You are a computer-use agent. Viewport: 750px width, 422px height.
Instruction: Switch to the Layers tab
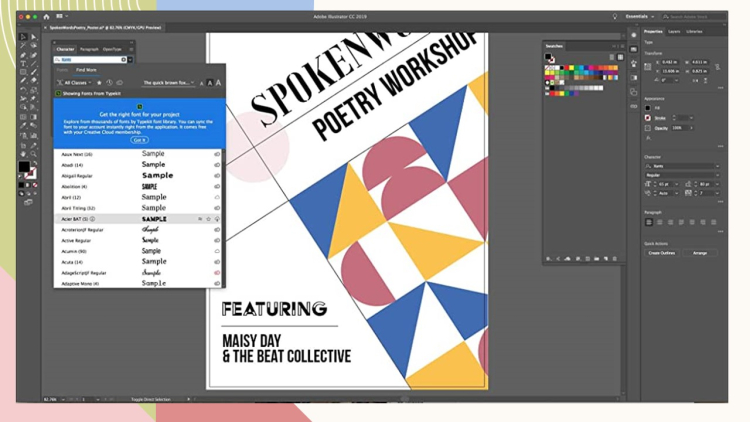pyautogui.click(x=674, y=32)
